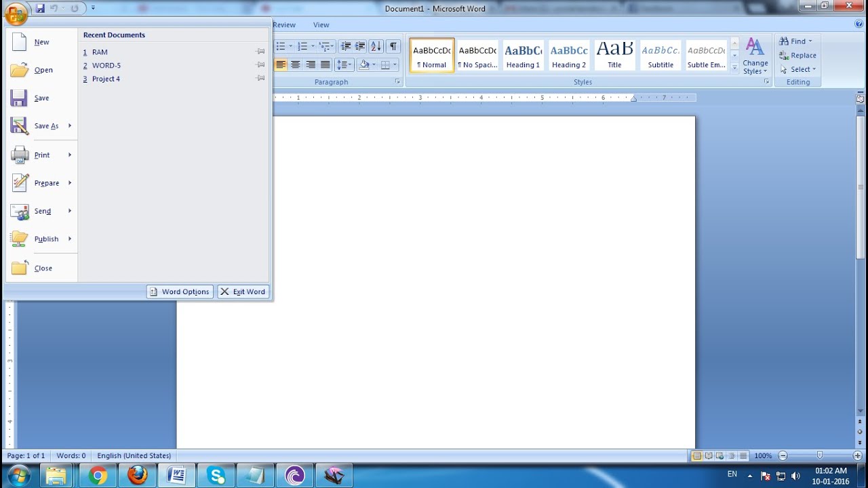
Task: Toggle justified text alignment
Action: click(324, 64)
